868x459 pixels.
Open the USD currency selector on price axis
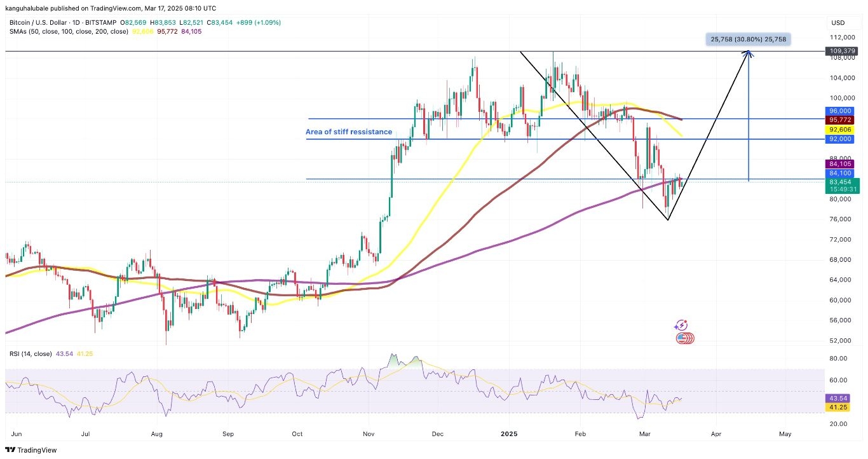[x=837, y=23]
